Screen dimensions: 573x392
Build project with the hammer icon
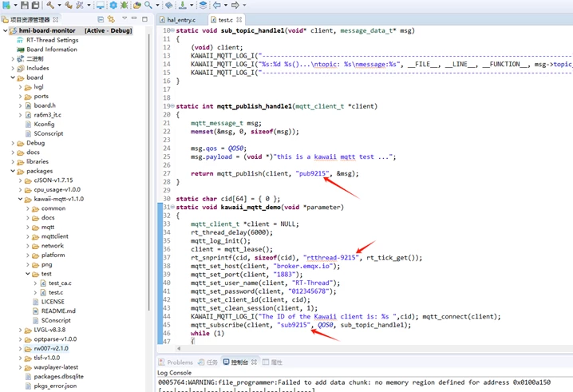pyautogui.click(x=50, y=5)
